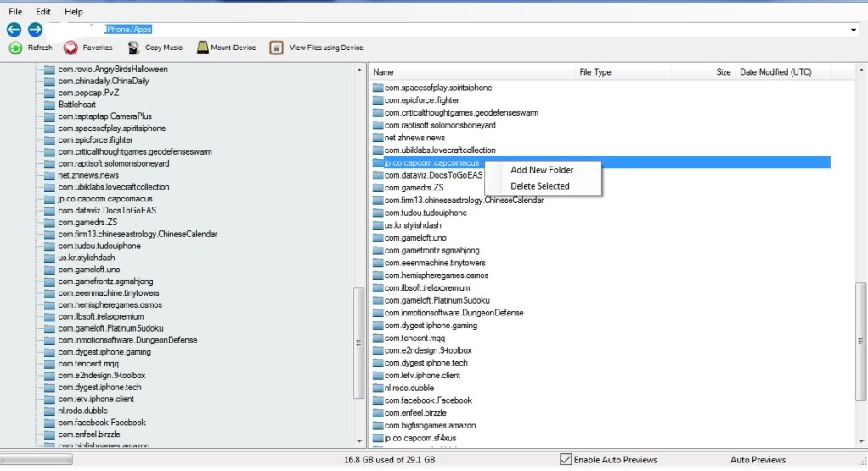The image size is (868, 471).
Task: Select com.tudou.tudouiphone in the file list
Action: pyautogui.click(x=426, y=213)
